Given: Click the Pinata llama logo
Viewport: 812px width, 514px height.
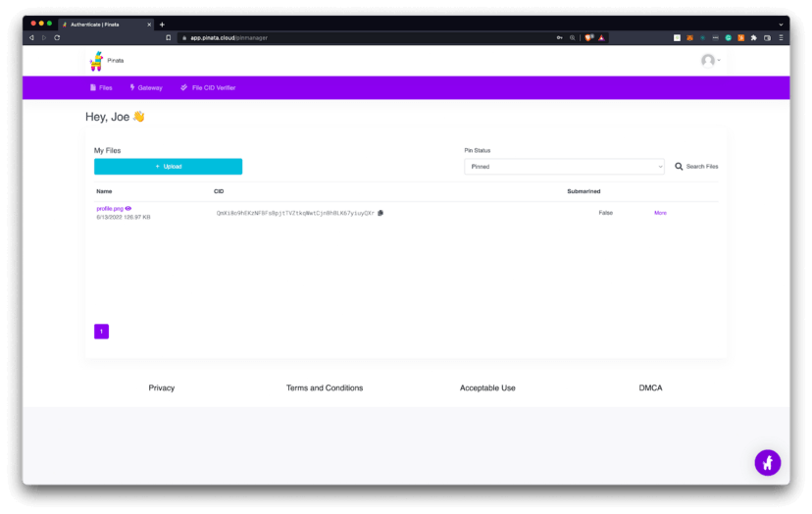Looking at the screenshot, I should (x=96, y=61).
